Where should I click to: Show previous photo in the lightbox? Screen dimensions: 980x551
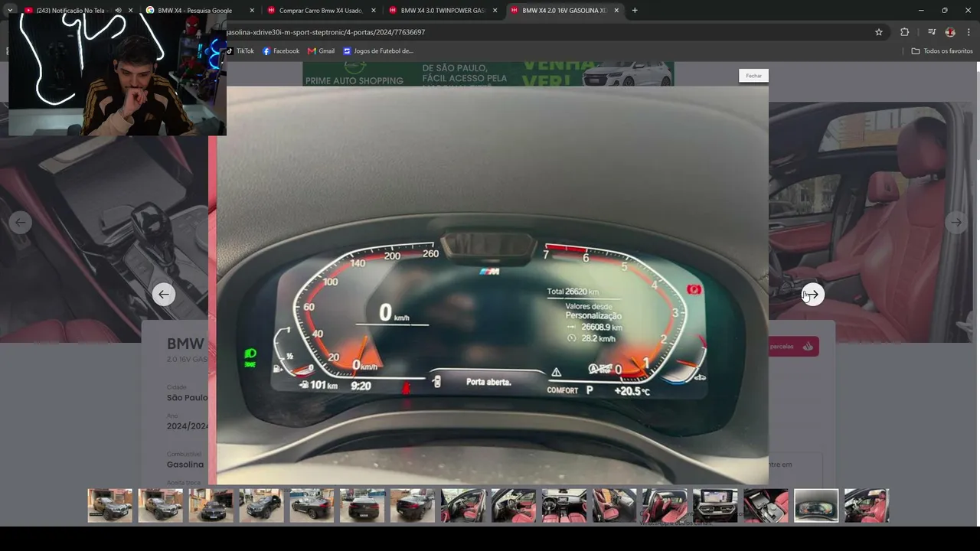163,295
